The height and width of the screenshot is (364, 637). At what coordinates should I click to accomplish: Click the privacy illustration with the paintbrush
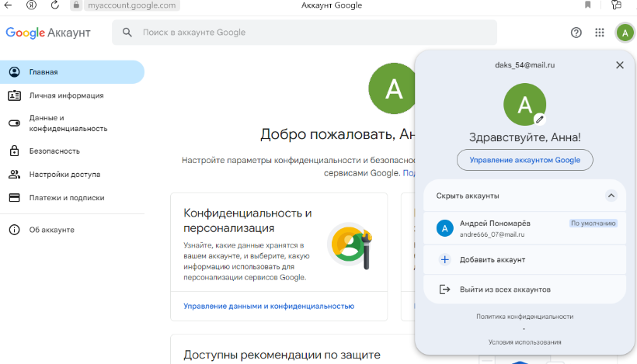tap(350, 245)
